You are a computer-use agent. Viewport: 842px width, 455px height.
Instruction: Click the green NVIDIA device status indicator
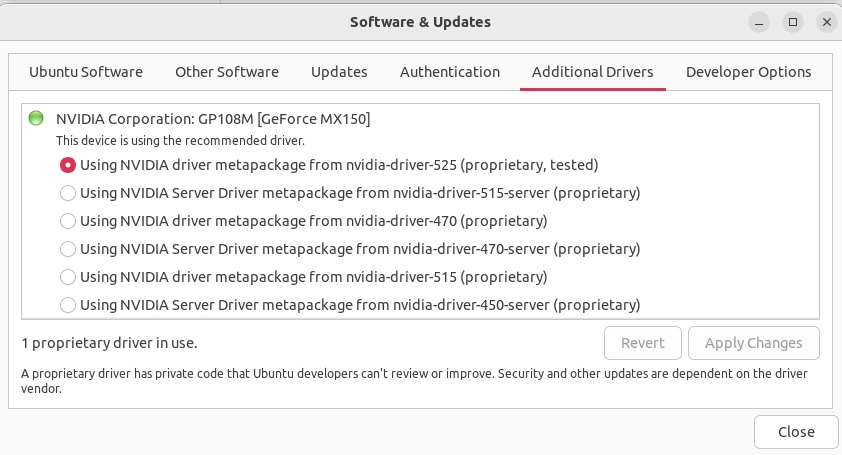[x=36, y=119]
